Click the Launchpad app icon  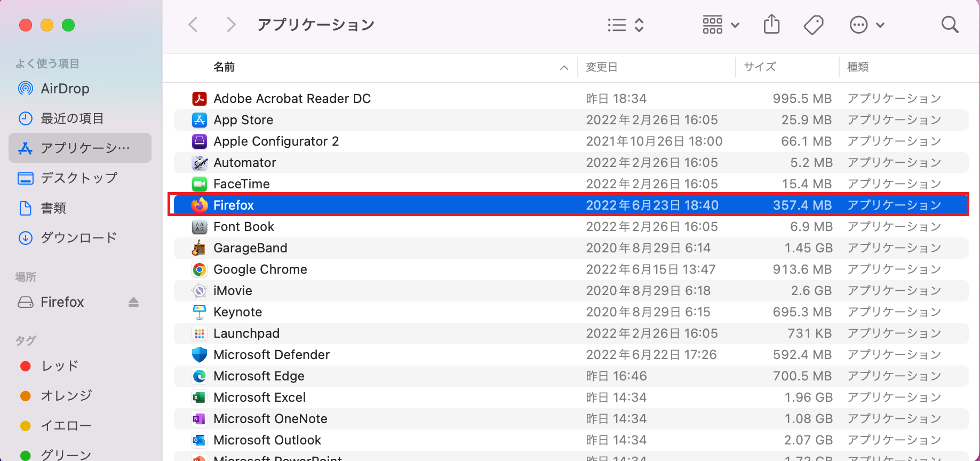[200, 333]
